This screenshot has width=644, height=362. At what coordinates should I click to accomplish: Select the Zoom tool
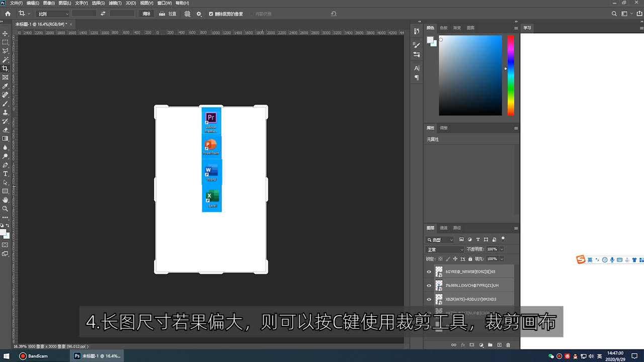6,208
